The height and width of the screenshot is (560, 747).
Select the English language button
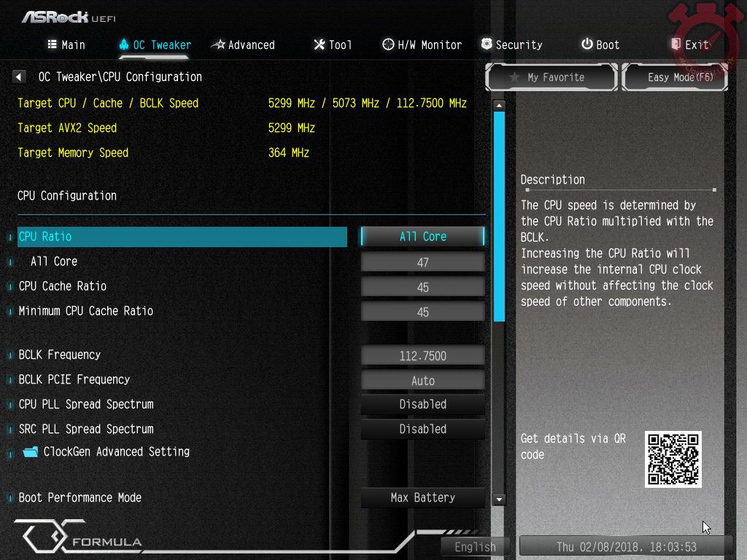tap(475, 547)
